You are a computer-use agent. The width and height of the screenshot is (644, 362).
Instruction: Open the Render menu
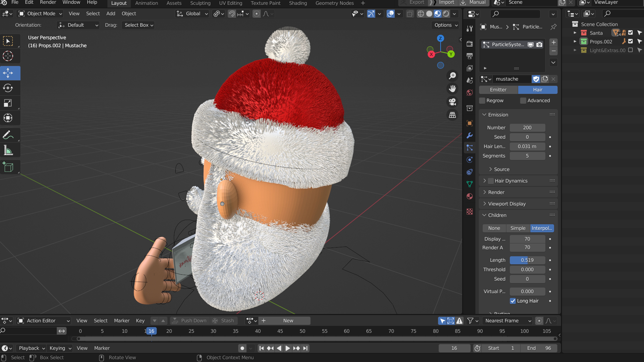tap(48, 3)
